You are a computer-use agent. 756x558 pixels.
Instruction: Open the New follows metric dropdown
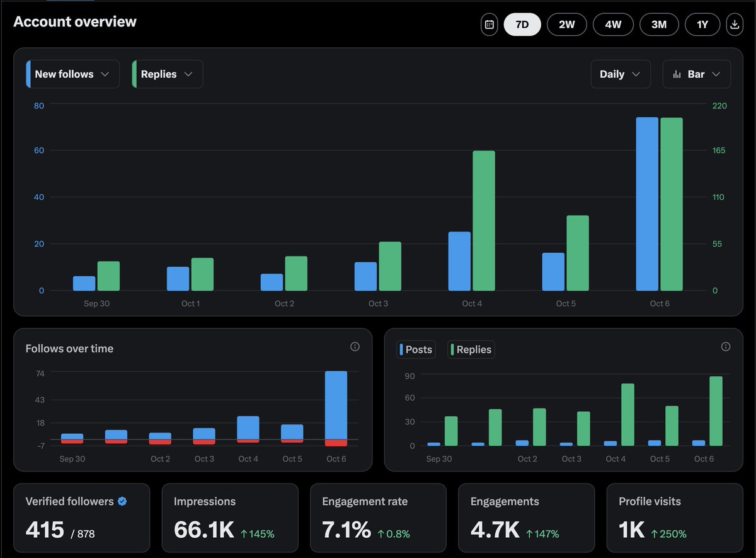pos(72,74)
